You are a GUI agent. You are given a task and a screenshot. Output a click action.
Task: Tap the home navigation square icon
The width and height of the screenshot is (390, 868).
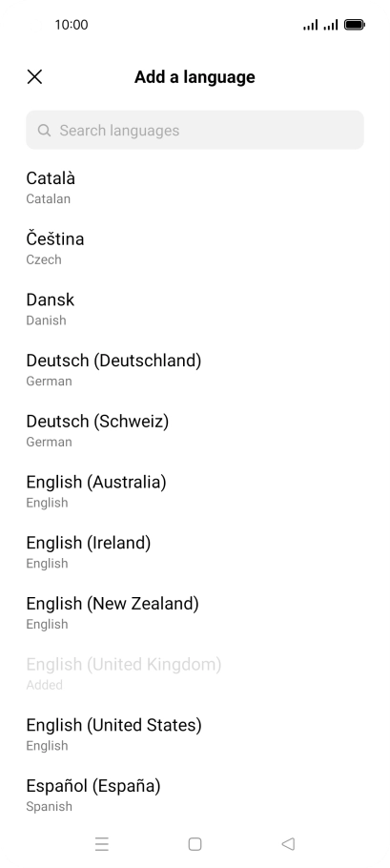pyautogui.click(x=195, y=844)
